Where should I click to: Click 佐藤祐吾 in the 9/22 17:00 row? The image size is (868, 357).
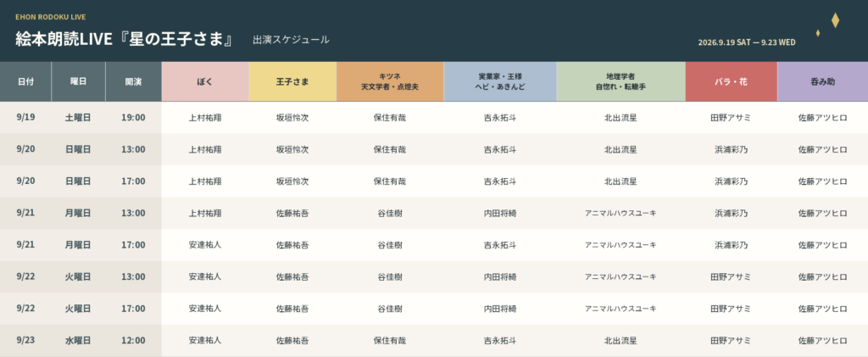click(292, 309)
